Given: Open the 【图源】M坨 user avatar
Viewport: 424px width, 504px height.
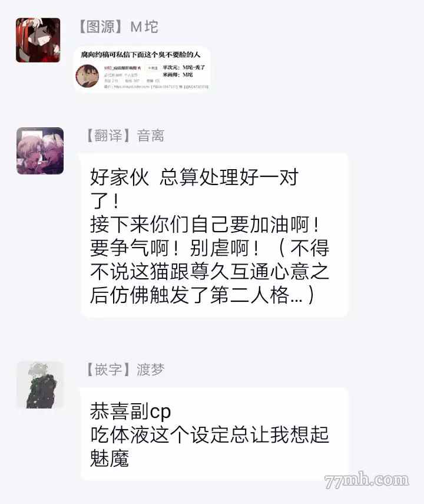Looking at the screenshot, I should pos(38,40).
